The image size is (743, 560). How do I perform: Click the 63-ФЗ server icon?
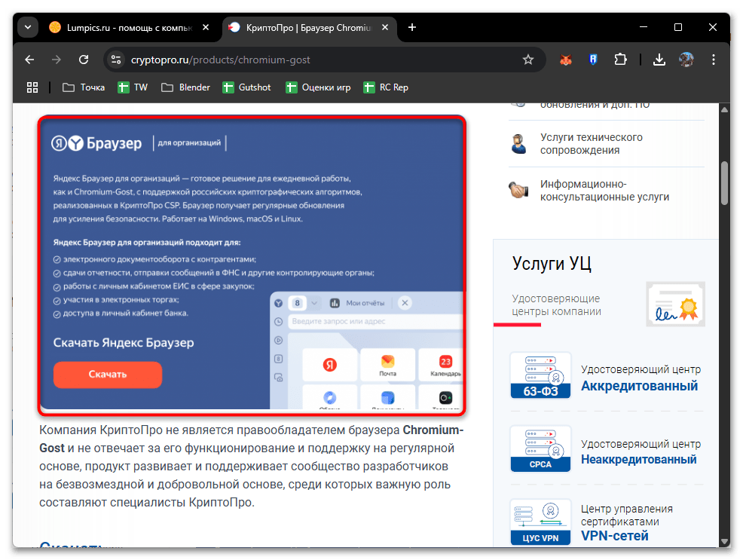point(540,375)
